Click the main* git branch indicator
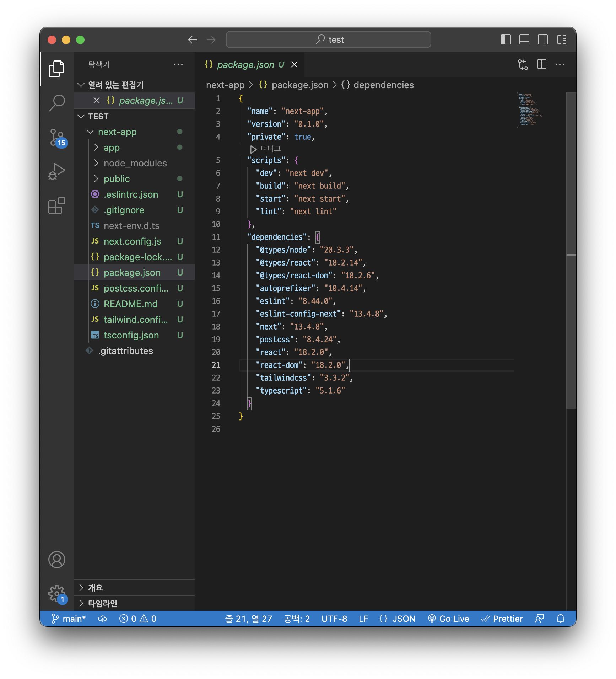This screenshot has width=616, height=679. point(69,619)
